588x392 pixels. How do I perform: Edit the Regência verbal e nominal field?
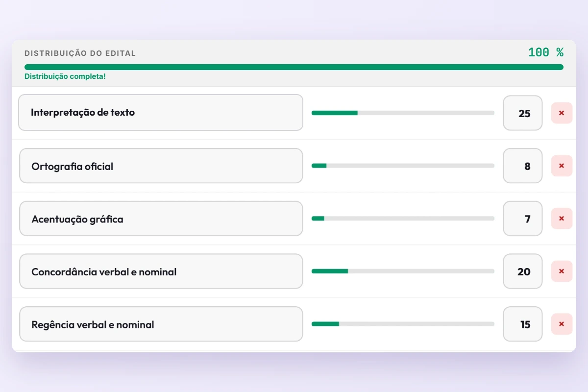161,324
